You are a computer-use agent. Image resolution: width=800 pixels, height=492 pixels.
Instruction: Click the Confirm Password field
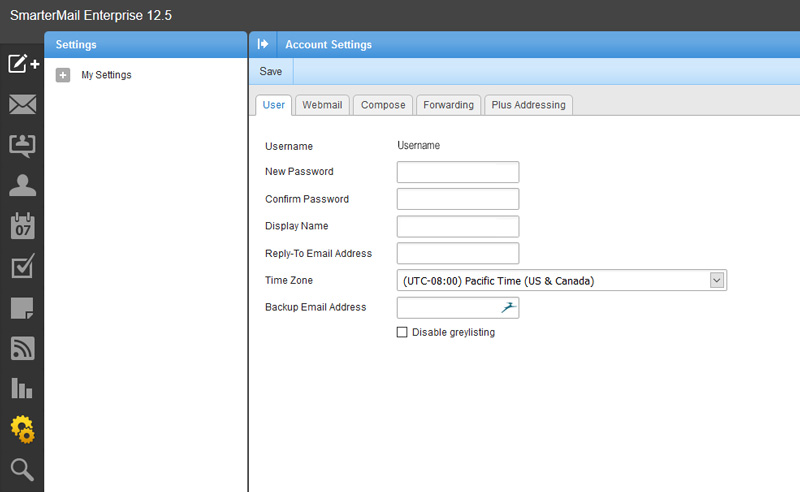click(x=458, y=199)
